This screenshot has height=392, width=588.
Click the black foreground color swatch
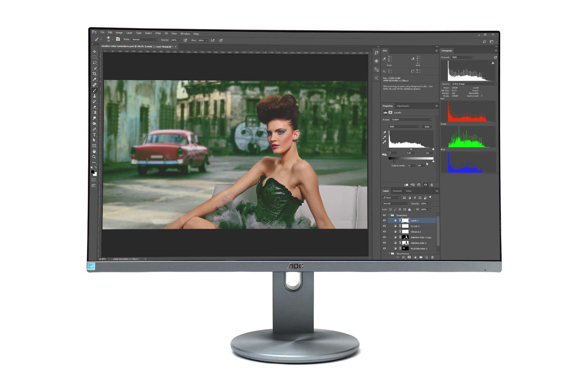coord(92,172)
